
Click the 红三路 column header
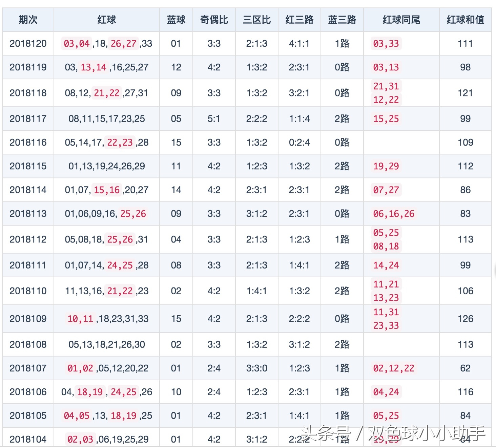(299, 20)
